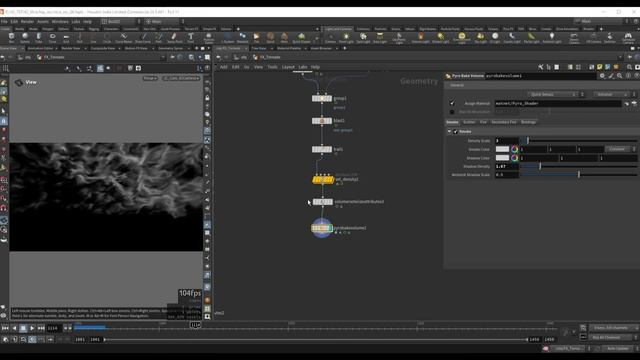Toggle display flag on pyrobakevolume1 node
This screenshot has width=640, height=360.
[331, 228]
